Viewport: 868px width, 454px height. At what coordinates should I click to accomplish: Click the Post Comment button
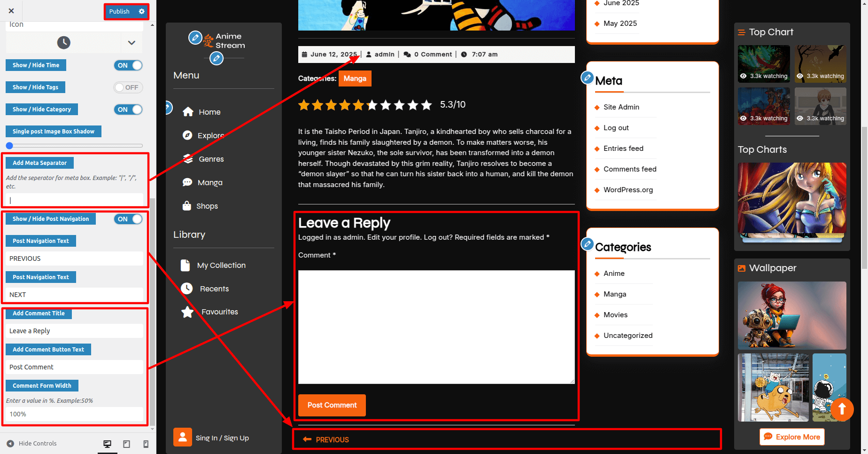(332, 405)
